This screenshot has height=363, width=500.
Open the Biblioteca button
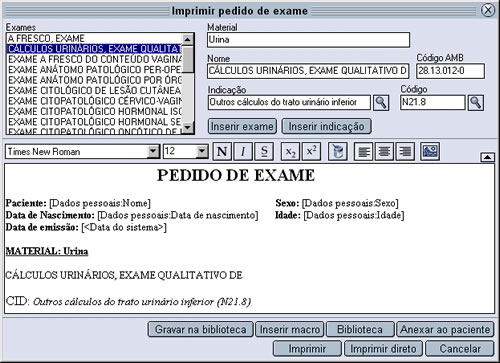[360, 329]
